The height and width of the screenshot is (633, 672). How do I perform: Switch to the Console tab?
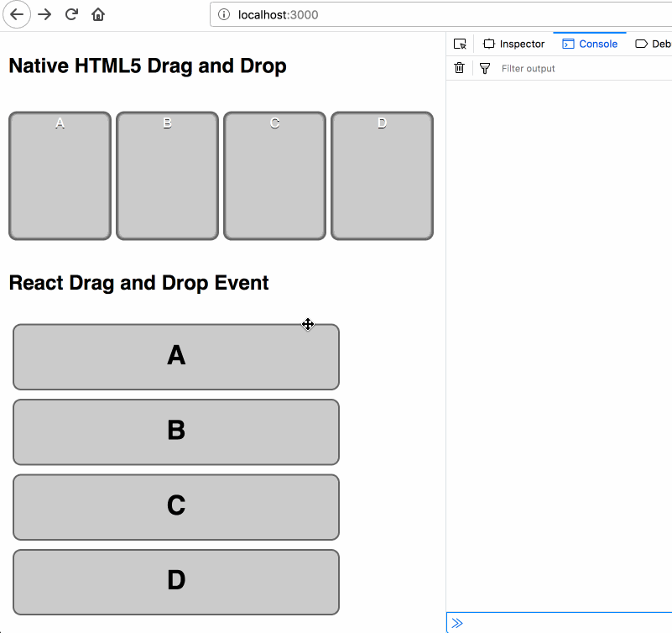coord(590,44)
